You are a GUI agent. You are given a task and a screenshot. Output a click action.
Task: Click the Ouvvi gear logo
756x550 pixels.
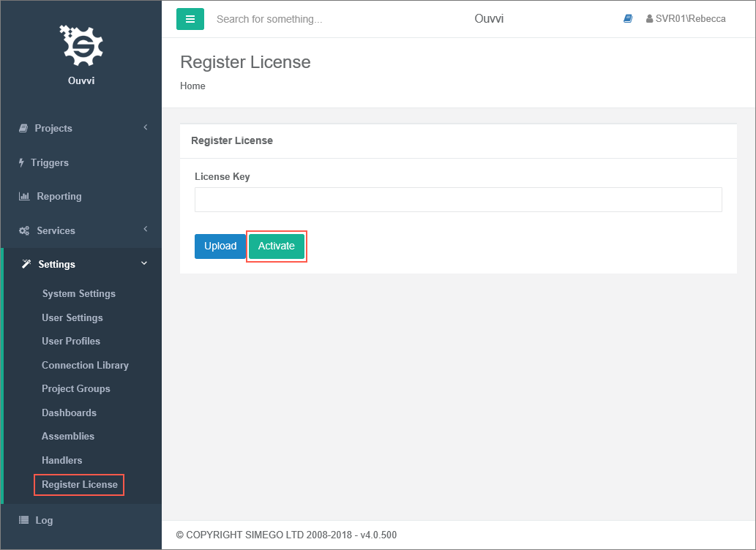click(x=81, y=45)
